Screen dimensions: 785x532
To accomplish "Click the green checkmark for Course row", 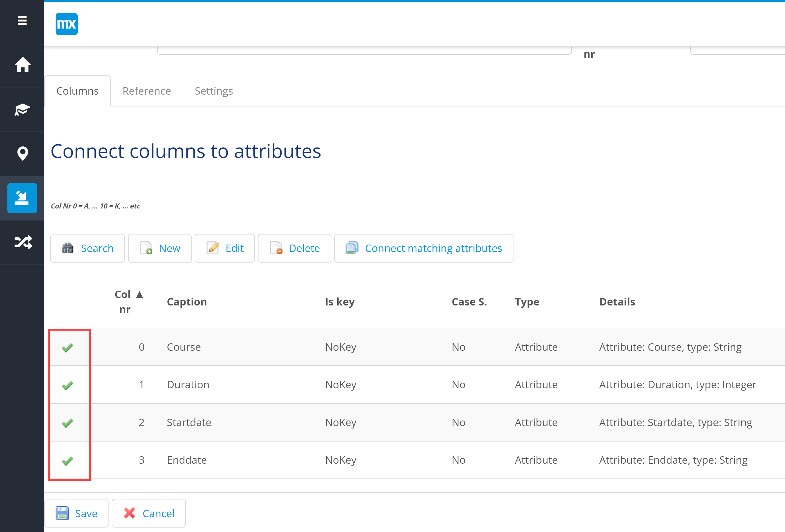I will (x=67, y=347).
